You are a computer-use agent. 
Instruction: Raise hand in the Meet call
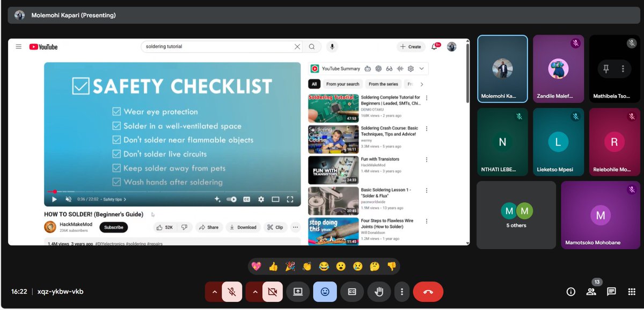(379, 292)
